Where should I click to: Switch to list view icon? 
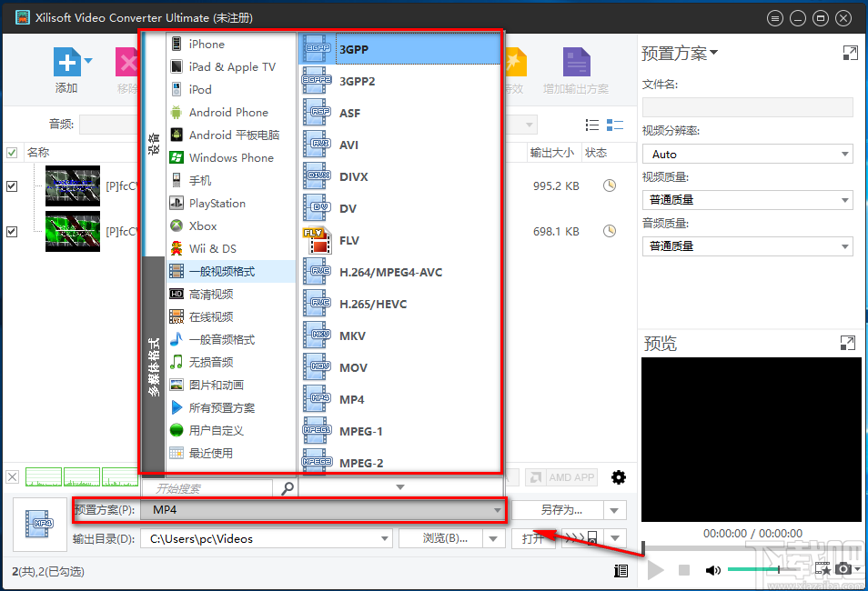591,125
